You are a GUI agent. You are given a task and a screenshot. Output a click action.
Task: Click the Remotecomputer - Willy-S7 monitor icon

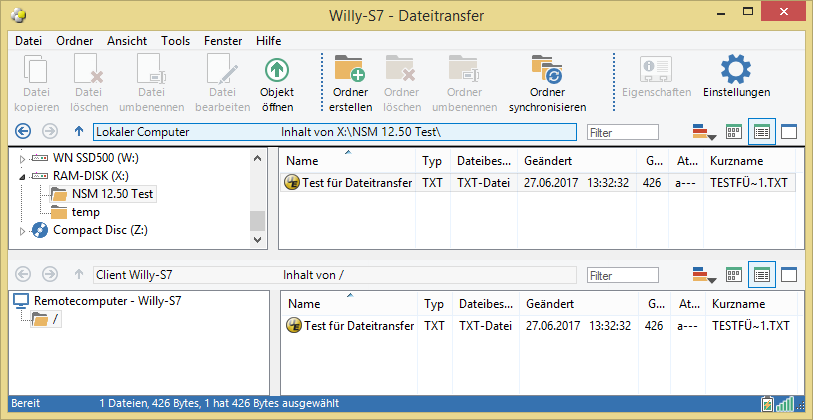[x=21, y=300]
